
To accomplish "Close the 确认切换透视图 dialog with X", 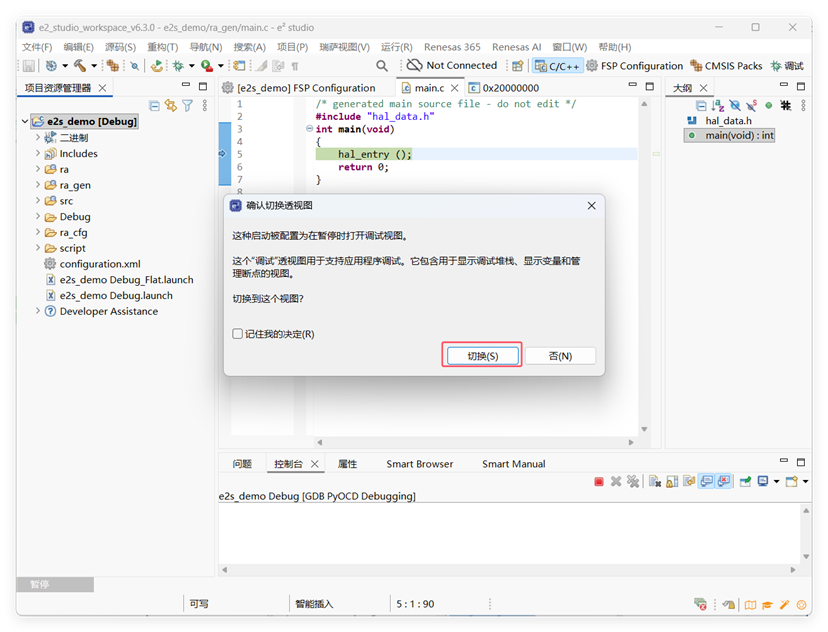I will click(591, 205).
